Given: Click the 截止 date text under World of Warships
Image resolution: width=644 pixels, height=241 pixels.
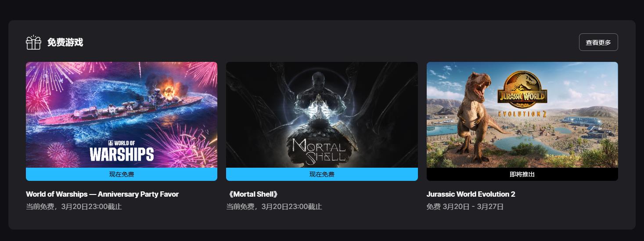Looking at the screenshot, I should point(74,206).
